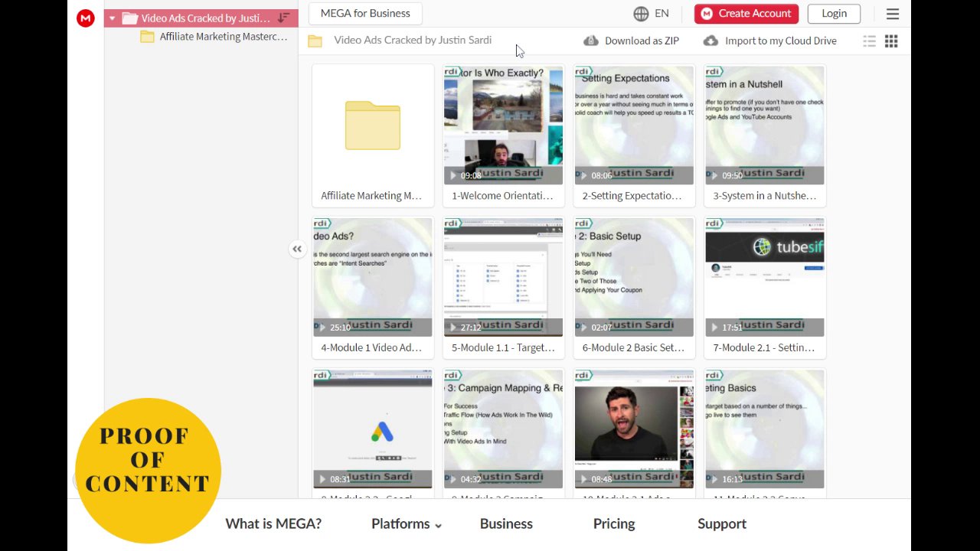Open the Business footer link

coord(506,524)
